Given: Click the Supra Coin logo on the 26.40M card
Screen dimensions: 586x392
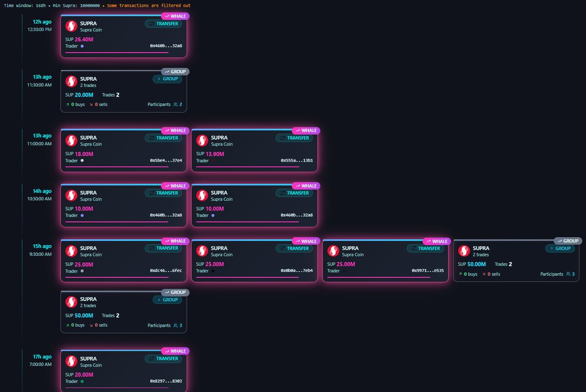Looking at the screenshot, I should click(71, 25).
